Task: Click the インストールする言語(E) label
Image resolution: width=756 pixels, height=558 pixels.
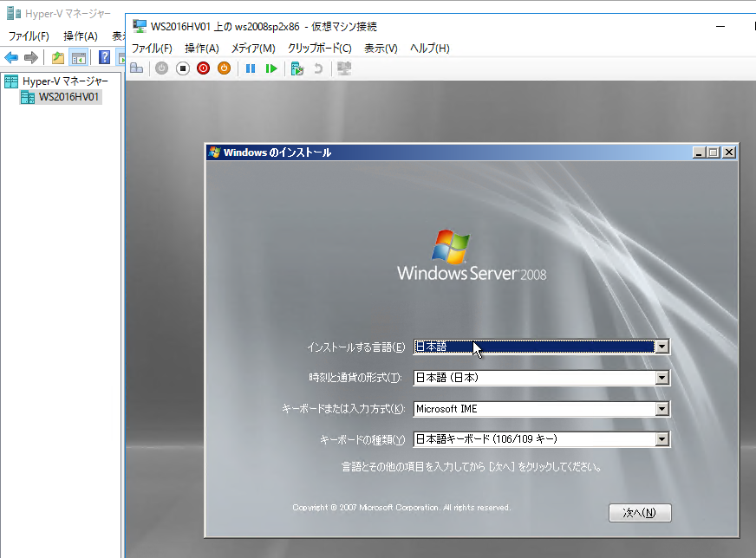Action: [x=355, y=347]
